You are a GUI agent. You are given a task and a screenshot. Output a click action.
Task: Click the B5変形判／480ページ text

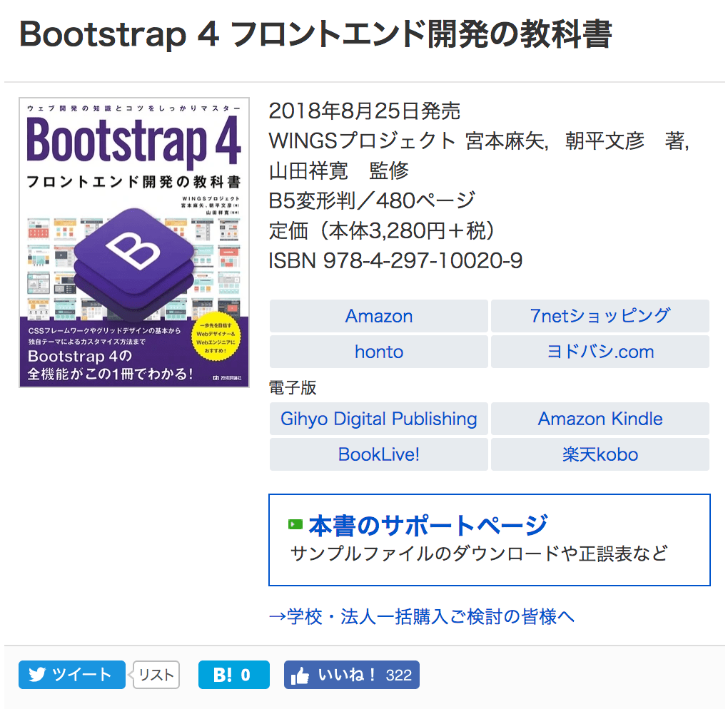point(372,200)
